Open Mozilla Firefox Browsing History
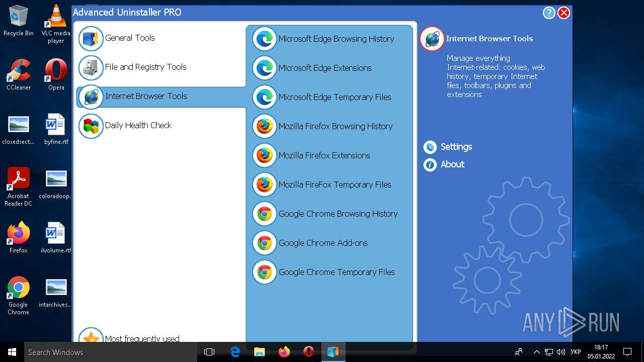Viewport: 644px width, 362px height. click(336, 127)
